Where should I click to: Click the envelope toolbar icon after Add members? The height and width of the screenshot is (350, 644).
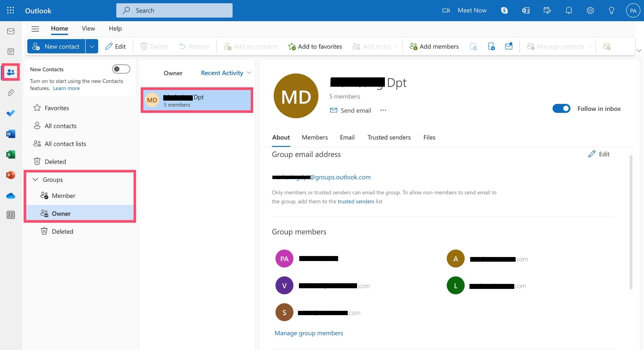(509, 46)
